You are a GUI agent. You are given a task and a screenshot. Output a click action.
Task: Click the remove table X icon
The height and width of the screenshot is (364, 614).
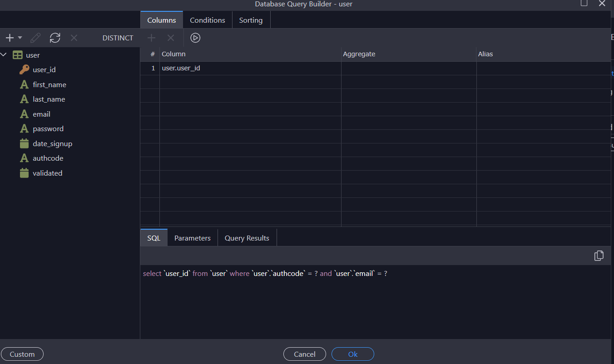point(74,38)
